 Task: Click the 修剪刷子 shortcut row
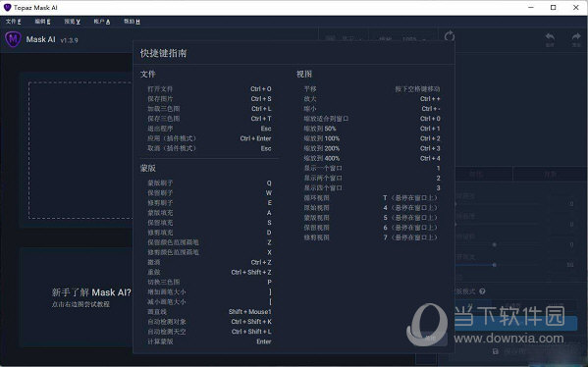[x=209, y=203]
